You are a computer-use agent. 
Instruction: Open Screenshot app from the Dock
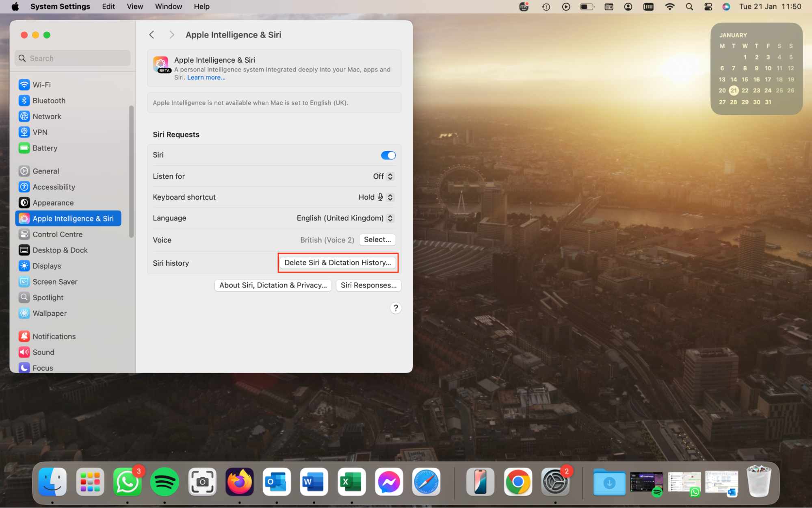202,482
